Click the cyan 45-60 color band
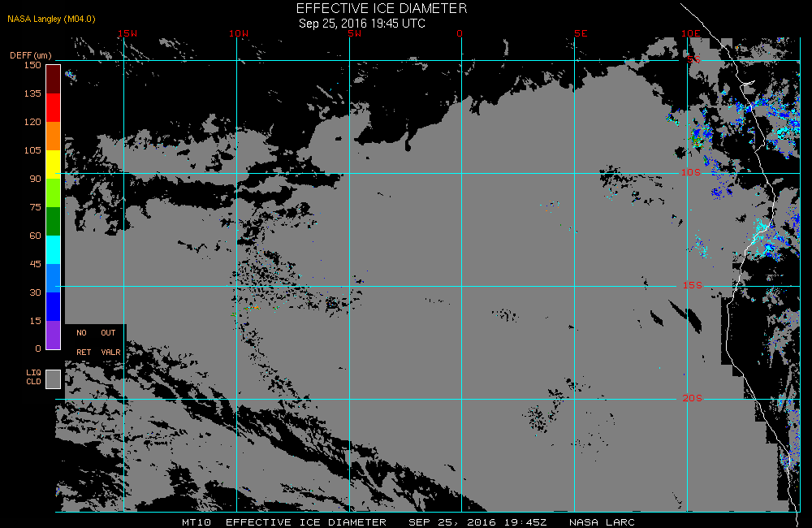812x528 pixels. tap(54, 249)
